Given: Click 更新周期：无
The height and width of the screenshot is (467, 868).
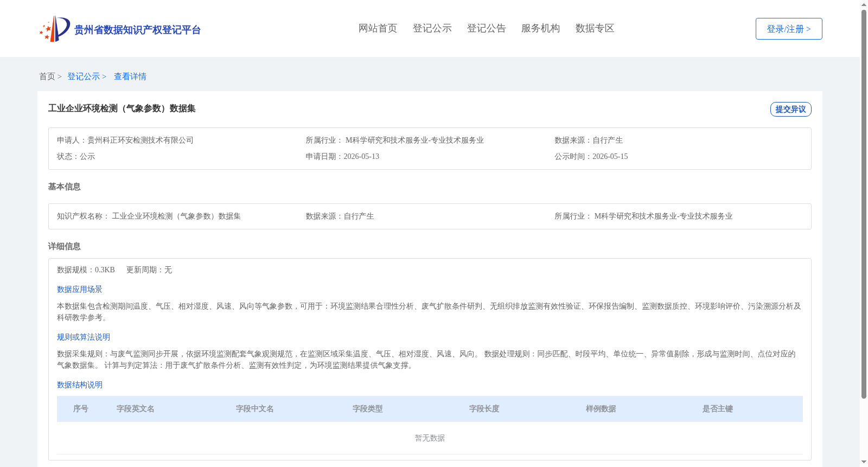Looking at the screenshot, I should point(149,270).
